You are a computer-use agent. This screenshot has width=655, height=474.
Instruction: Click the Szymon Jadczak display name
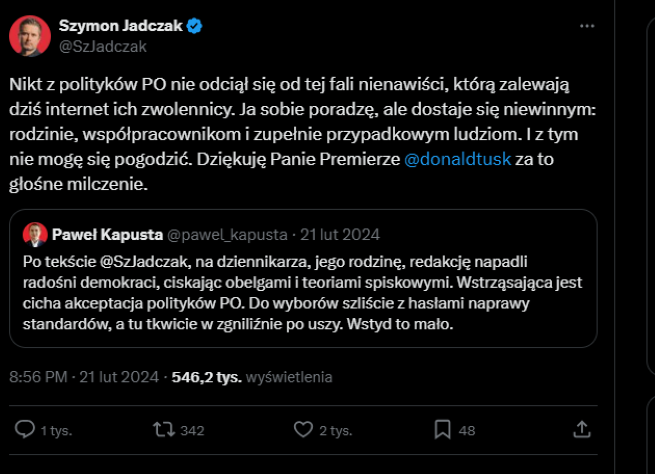121,26
